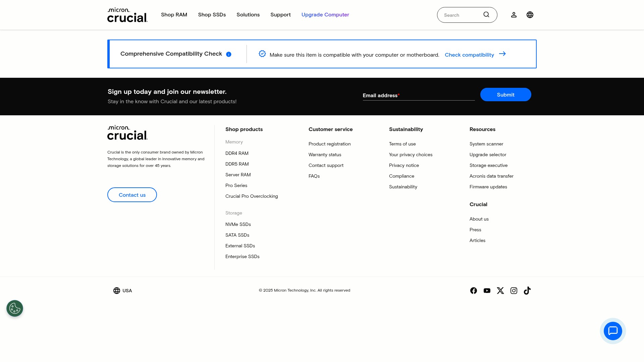
Task: Follow the Check compatibility link
Action: point(469,55)
